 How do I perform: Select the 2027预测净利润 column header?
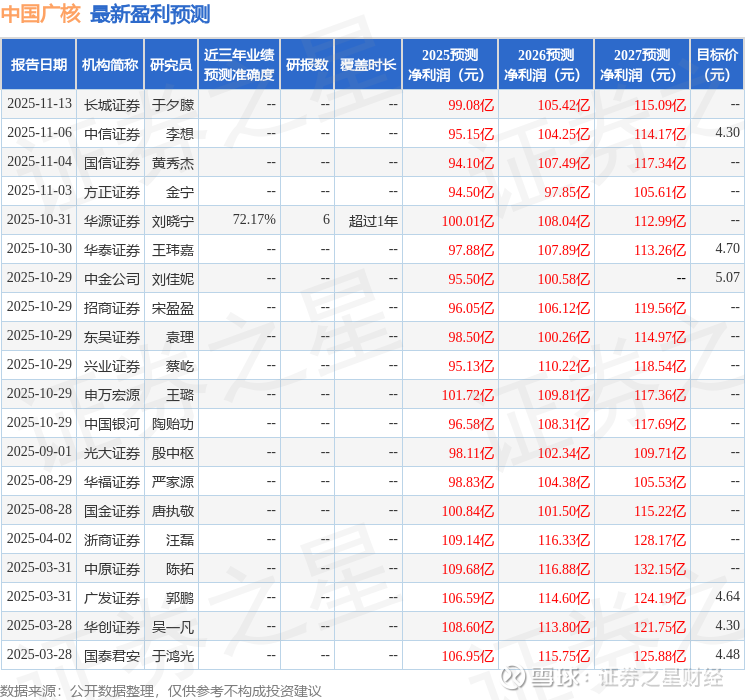pos(642,65)
